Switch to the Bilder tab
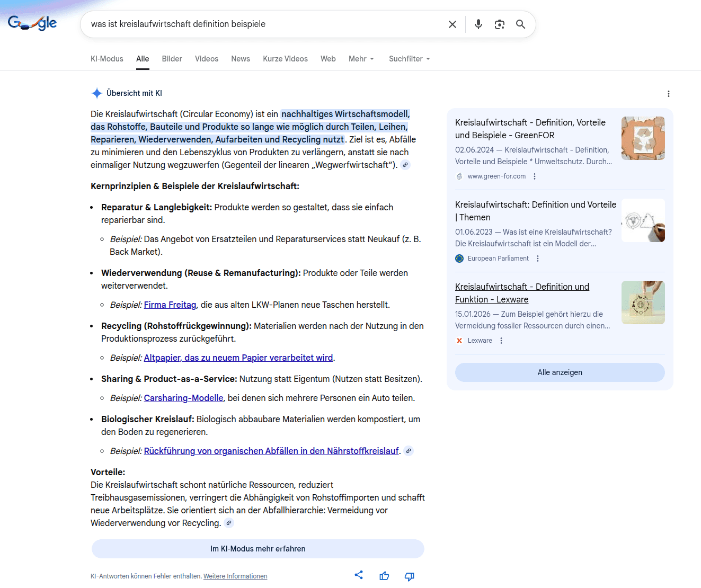The width and height of the screenshot is (701, 588). pos(172,59)
